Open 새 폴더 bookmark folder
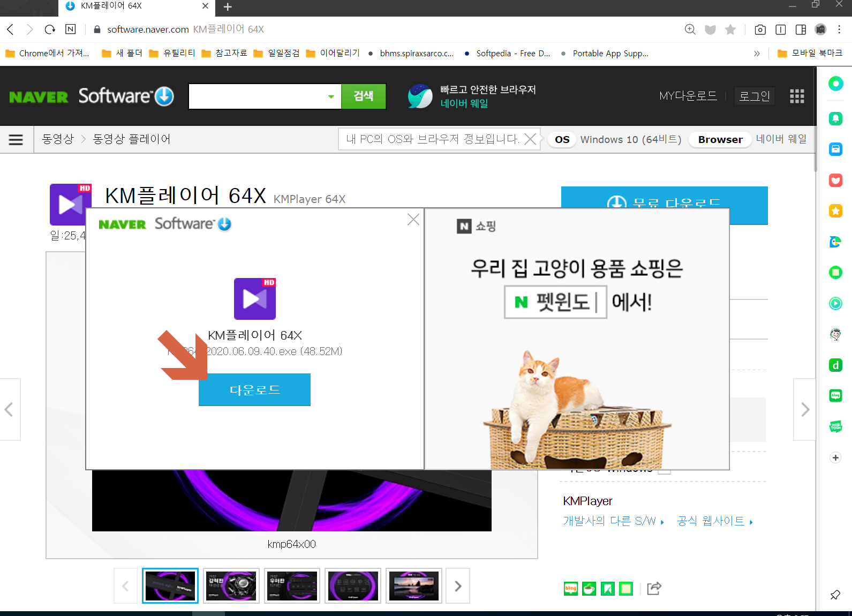Screen dimensions: 852x616 tap(123, 53)
